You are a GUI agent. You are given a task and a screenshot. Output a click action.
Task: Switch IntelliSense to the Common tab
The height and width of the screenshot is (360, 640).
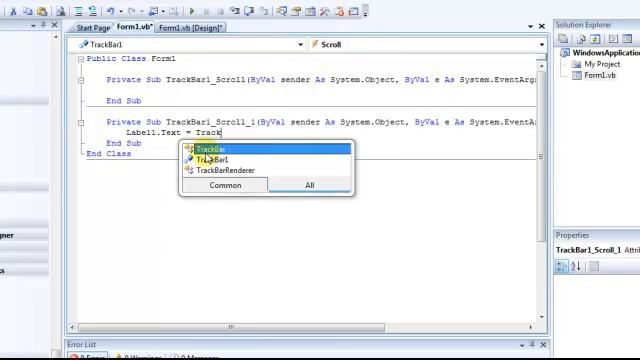point(225,185)
